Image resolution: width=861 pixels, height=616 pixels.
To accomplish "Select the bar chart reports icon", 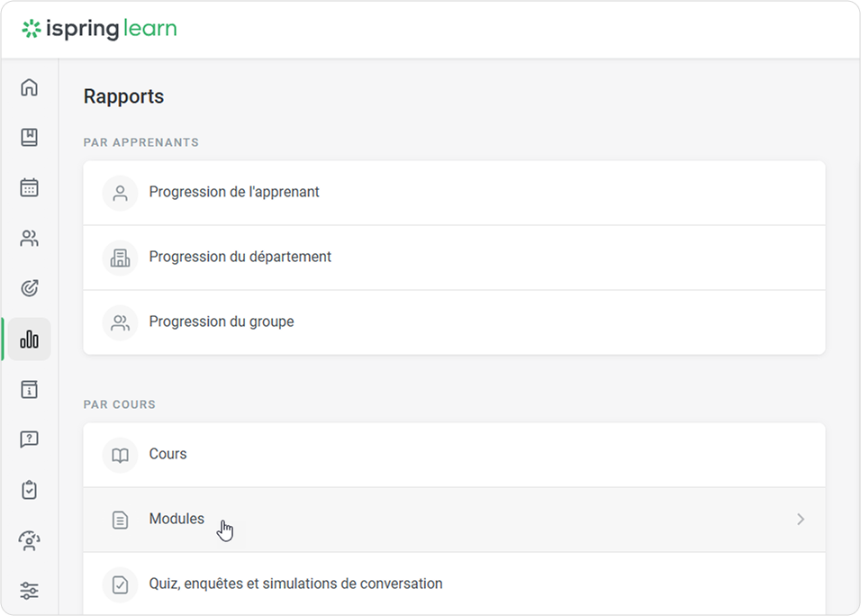I will [x=30, y=340].
